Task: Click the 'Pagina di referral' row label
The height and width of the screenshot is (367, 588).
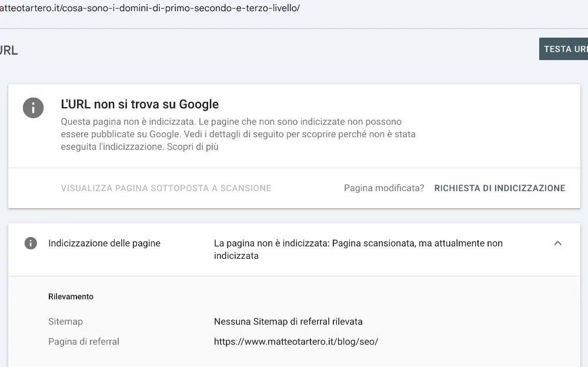Action: click(83, 341)
